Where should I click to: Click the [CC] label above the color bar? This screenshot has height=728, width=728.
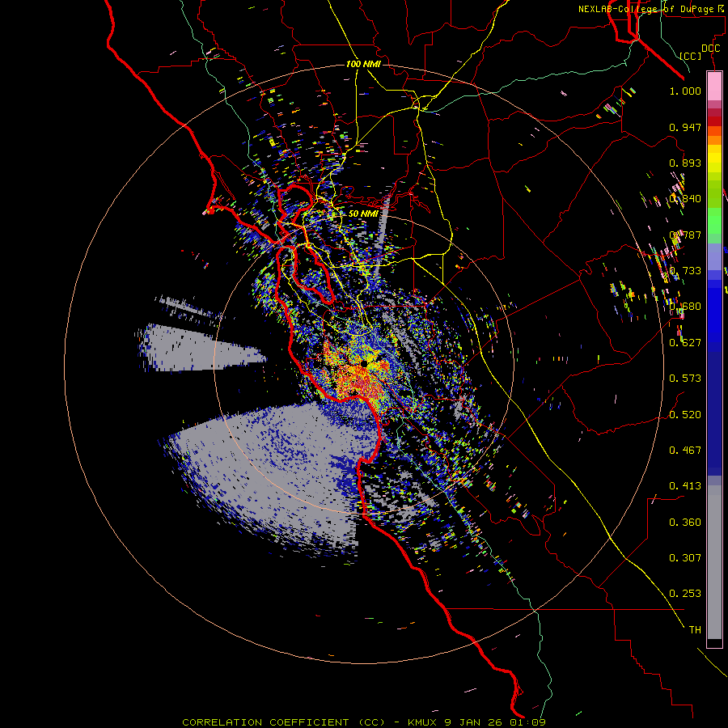click(690, 56)
